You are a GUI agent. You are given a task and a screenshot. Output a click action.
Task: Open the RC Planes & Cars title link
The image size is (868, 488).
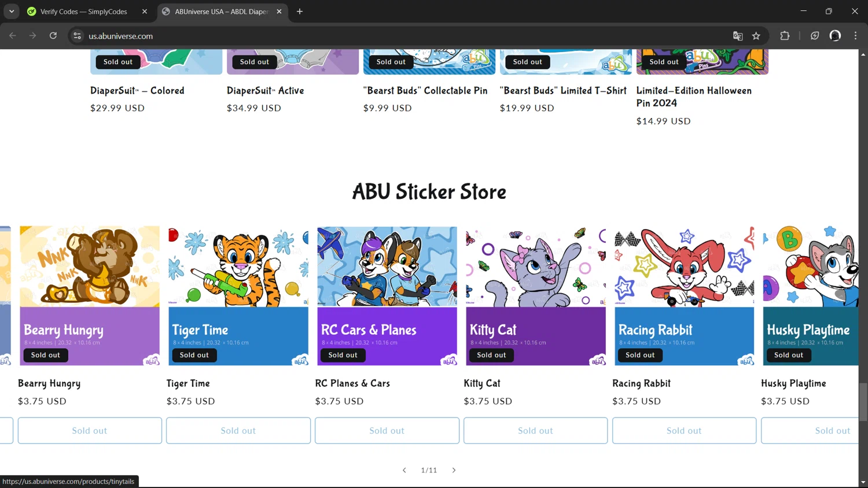[352, 383]
